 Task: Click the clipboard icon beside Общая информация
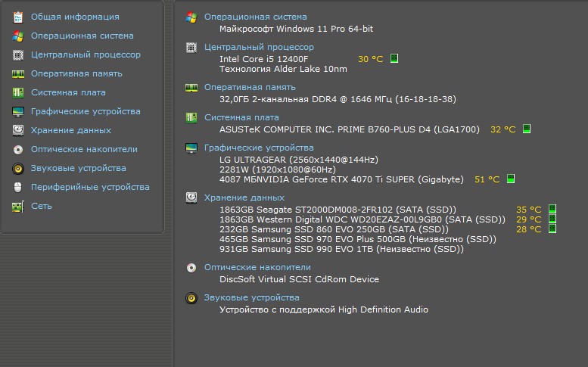click(18, 17)
